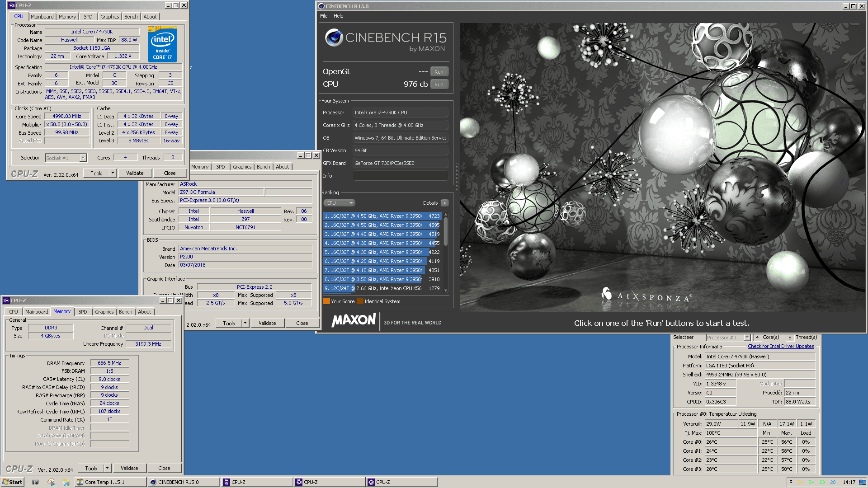Open the Help menu in Cinebench
Image resolution: width=868 pixels, height=488 pixels.
click(x=338, y=16)
